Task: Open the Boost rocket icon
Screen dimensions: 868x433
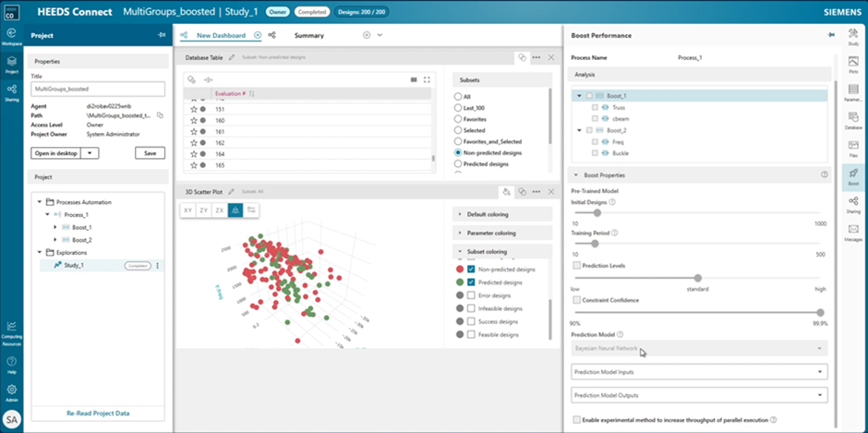Action: click(x=853, y=176)
